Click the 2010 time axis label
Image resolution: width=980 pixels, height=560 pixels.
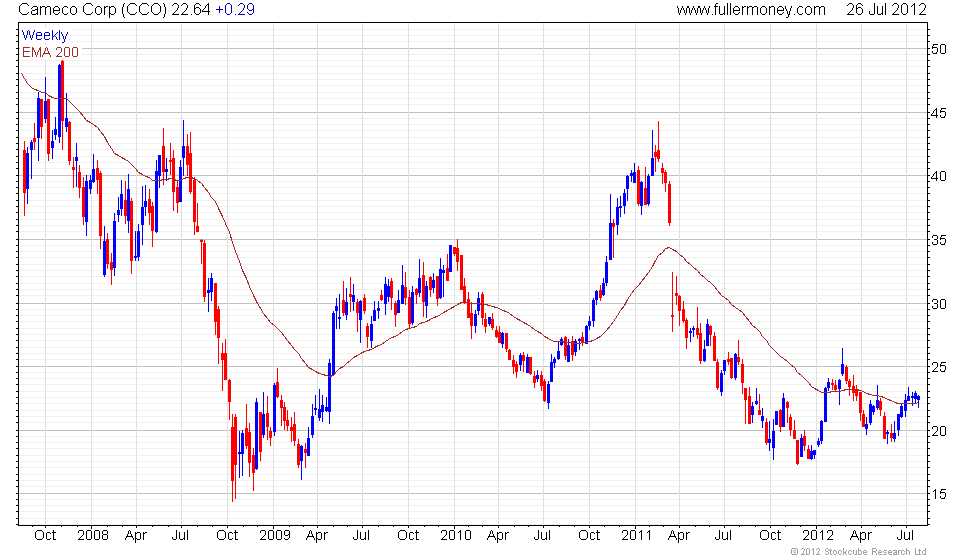(456, 535)
